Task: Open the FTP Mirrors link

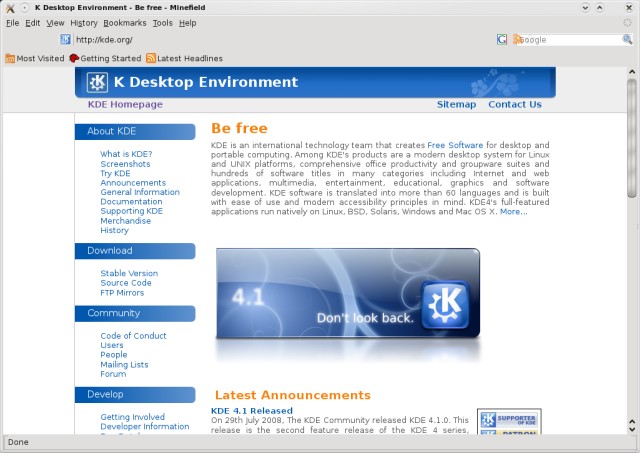Action: (x=122, y=293)
